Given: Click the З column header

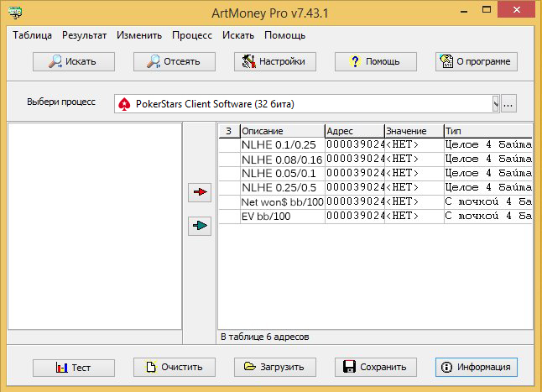Looking at the screenshot, I should pos(229,131).
